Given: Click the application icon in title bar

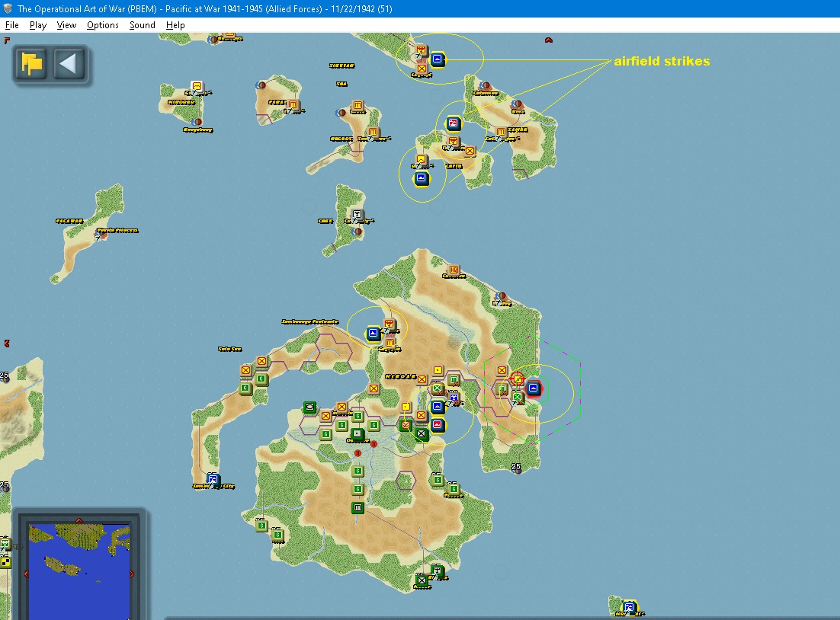Looking at the screenshot, I should (8, 8).
